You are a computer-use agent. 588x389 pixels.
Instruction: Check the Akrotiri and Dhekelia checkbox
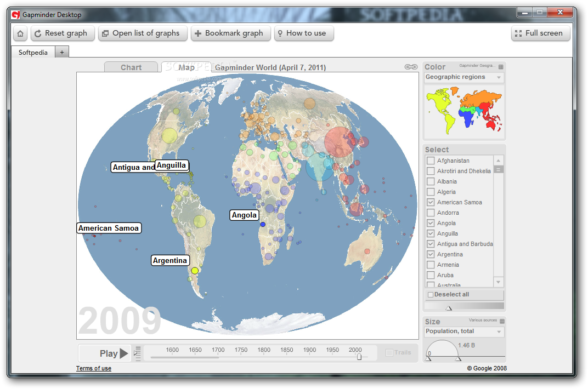click(x=431, y=171)
